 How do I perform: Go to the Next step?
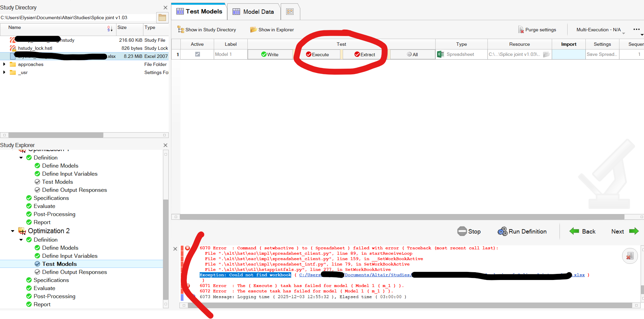[x=625, y=231]
